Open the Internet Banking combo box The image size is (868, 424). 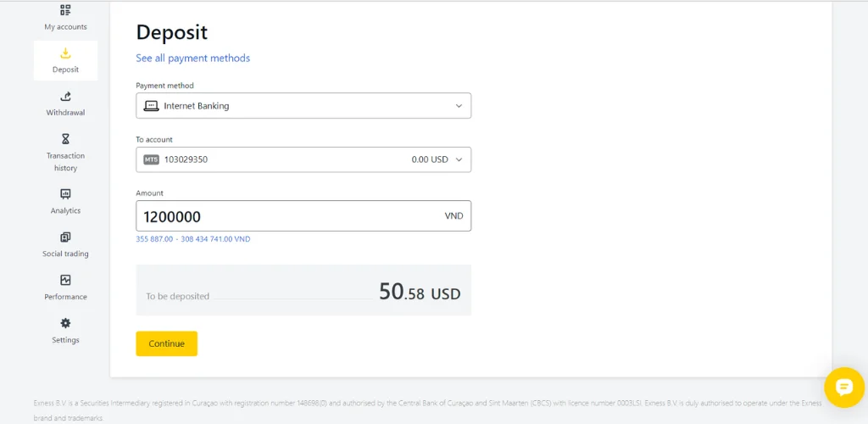(303, 106)
